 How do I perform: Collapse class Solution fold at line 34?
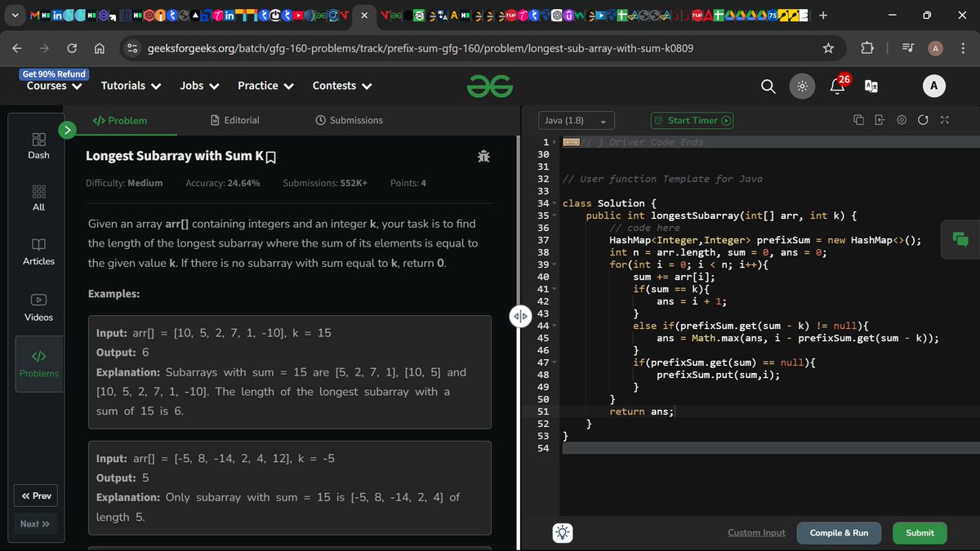pos(554,204)
